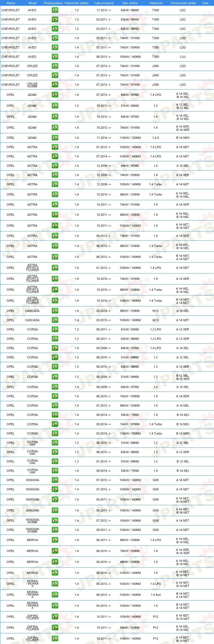Click the Nadwozie column header
The height and width of the screenshot is (644, 214).
156,3
